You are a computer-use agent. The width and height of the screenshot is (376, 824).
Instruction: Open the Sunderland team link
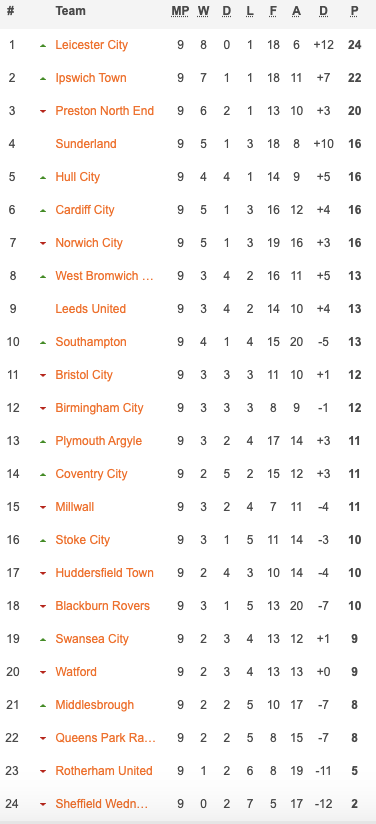(86, 144)
